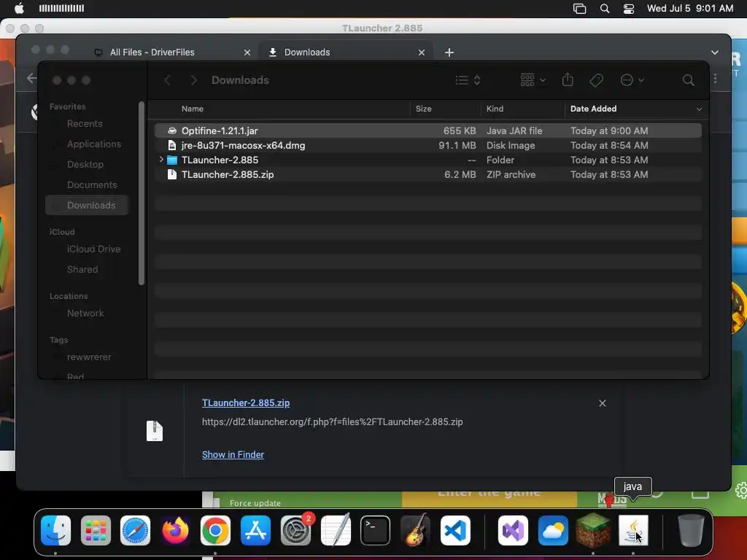Open the Weather app in dock
Viewport: 747px width, 560px height.
click(x=553, y=530)
